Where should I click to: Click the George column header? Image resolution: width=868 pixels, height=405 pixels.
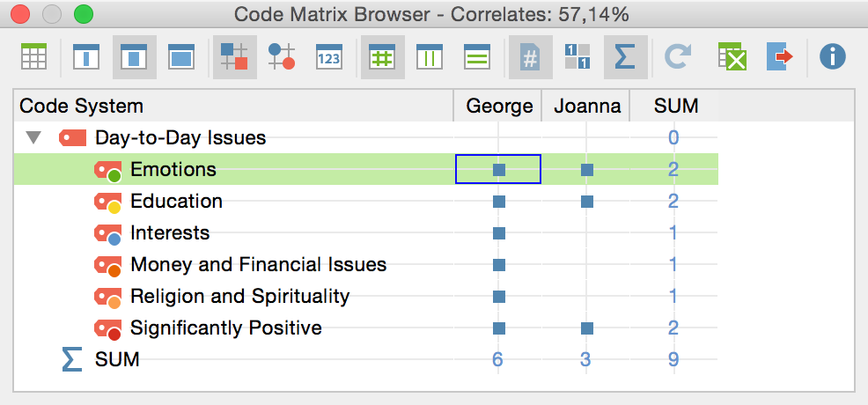click(499, 107)
